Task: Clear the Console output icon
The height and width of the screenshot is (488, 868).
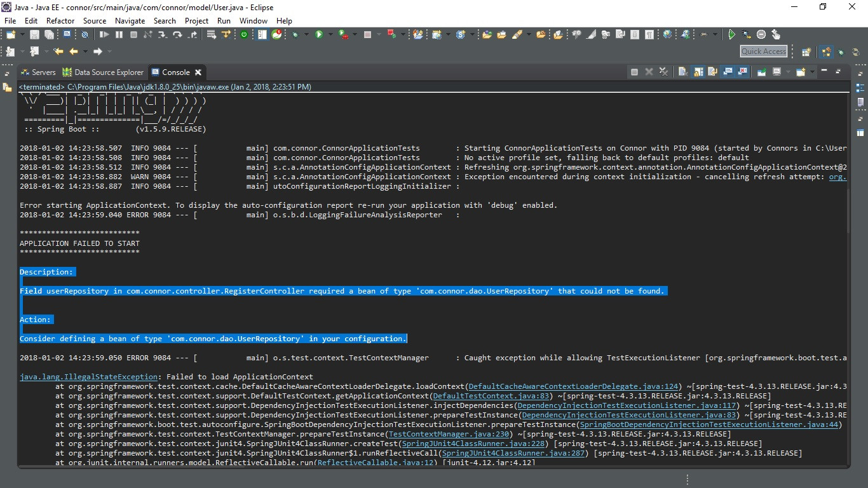Action: pos(682,72)
